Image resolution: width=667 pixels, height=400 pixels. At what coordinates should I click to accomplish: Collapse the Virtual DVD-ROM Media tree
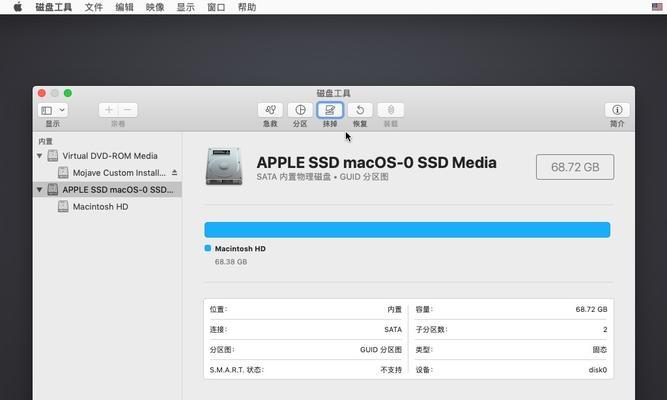(40, 156)
